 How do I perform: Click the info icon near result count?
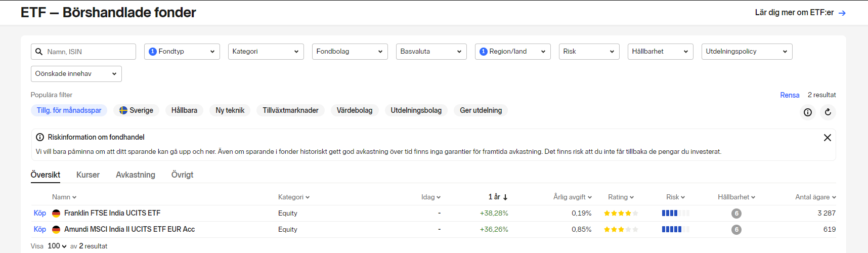click(x=808, y=112)
